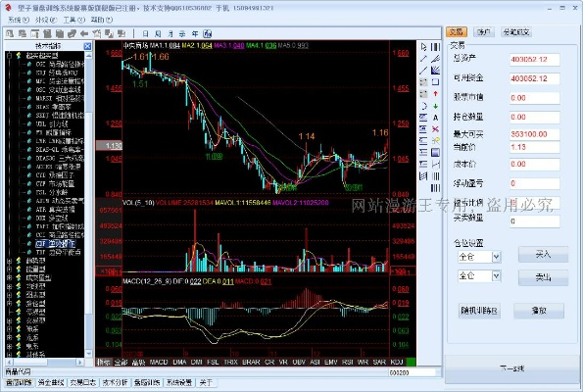Click indicator tree scrollbar up arrow
583x392 pixels.
pos(88,56)
